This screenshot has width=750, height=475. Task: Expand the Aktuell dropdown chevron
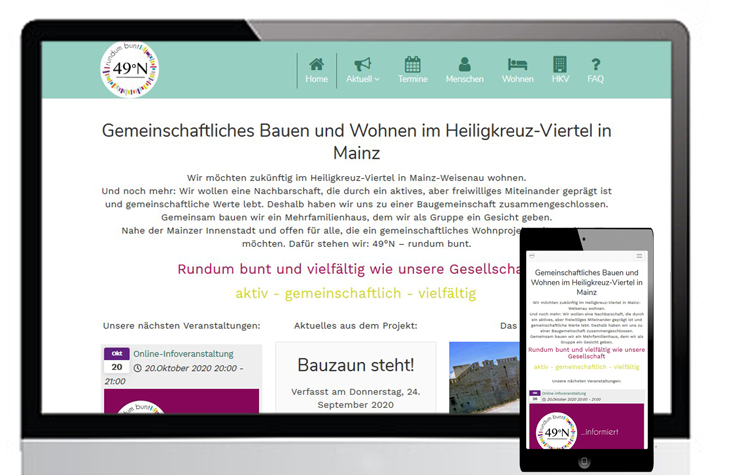[x=377, y=80]
